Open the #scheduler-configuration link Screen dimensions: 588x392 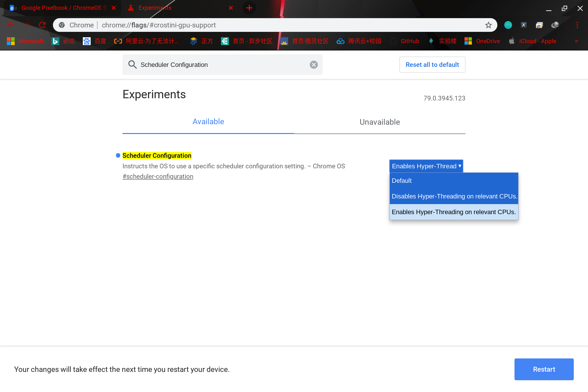click(x=158, y=176)
